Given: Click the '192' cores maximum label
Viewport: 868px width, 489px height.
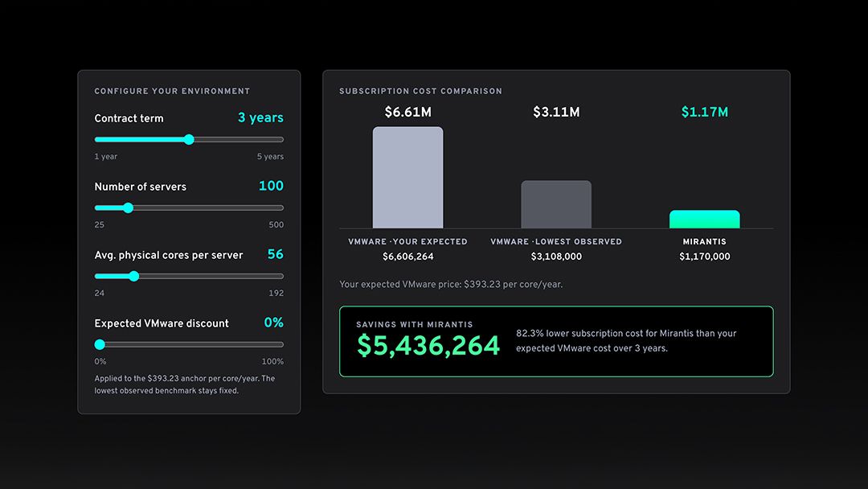Looking at the screenshot, I should point(276,293).
